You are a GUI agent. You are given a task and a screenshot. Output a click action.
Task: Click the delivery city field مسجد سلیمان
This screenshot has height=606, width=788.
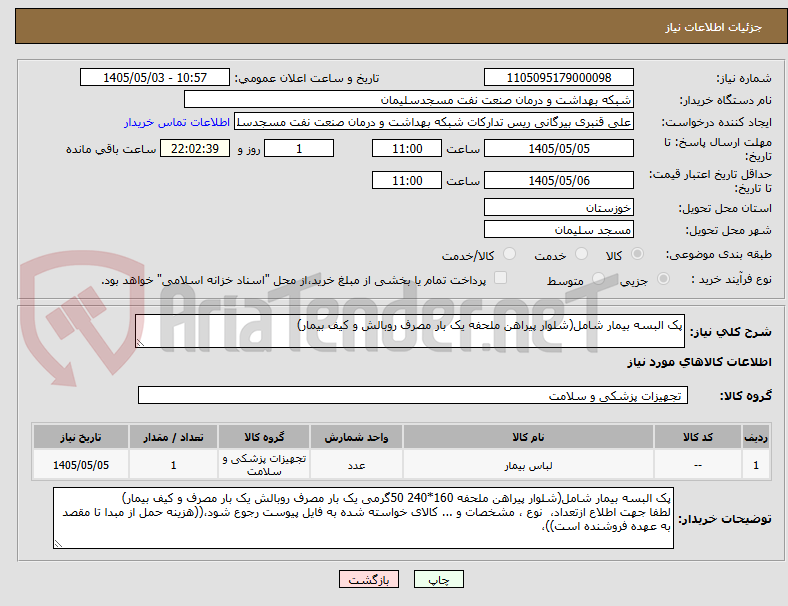tap(558, 229)
